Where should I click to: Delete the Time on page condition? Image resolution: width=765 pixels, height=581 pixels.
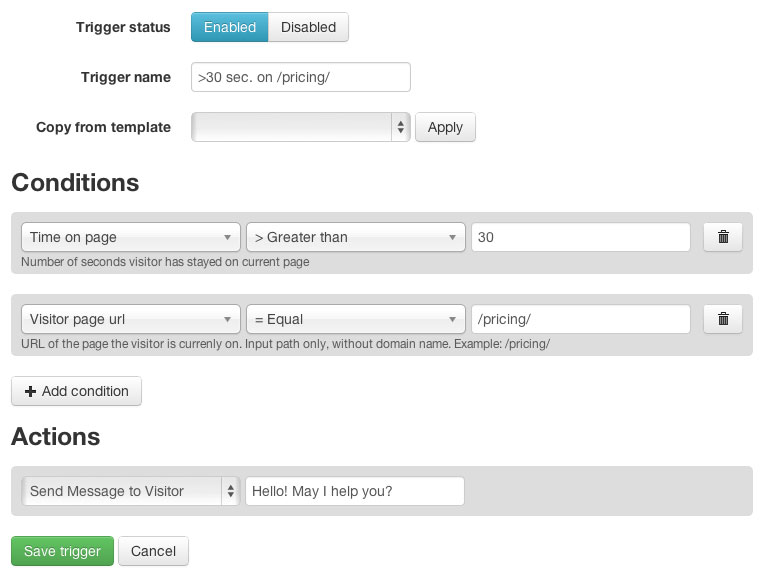(x=723, y=237)
